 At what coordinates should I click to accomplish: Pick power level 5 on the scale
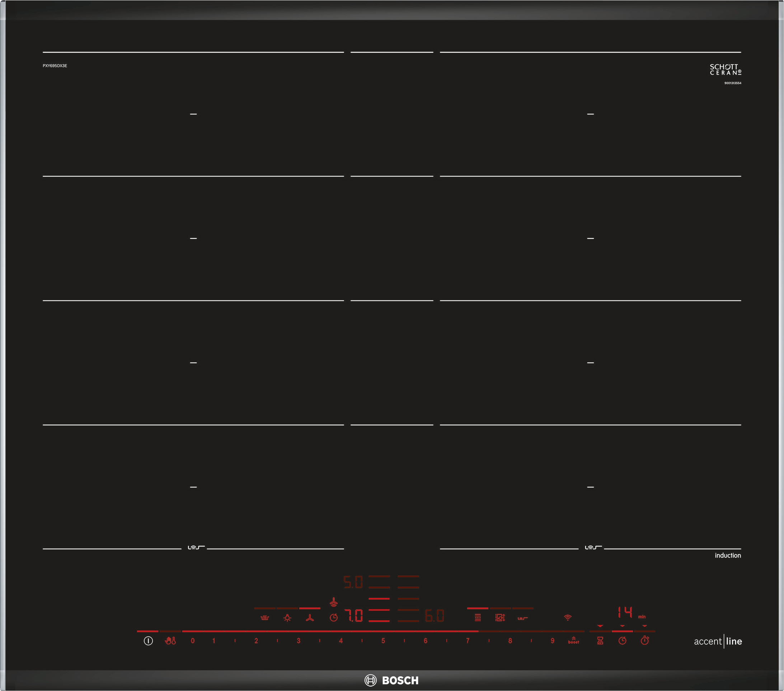383,641
